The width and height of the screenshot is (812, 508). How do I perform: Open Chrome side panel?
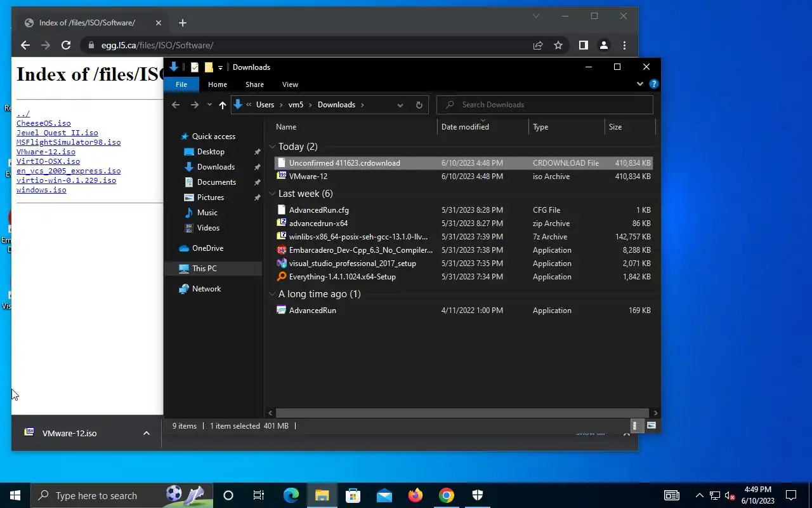(x=584, y=45)
